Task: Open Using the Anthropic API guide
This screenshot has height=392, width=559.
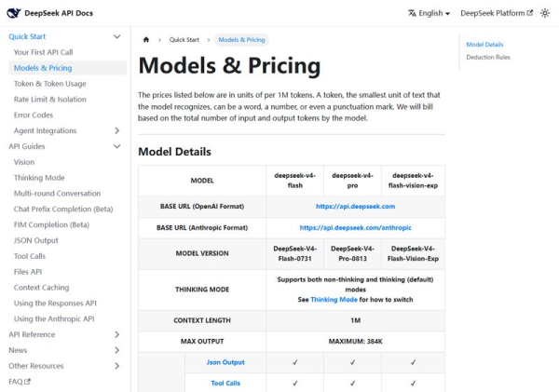Action: pyautogui.click(x=54, y=319)
